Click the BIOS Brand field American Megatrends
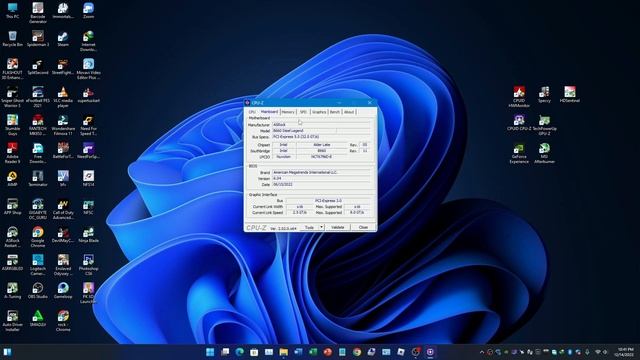 tap(321, 173)
